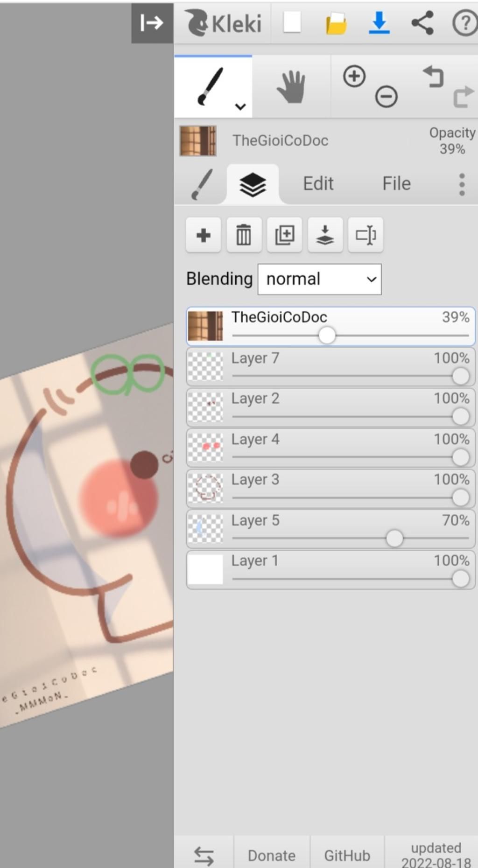Switch to the File tab

tap(396, 183)
